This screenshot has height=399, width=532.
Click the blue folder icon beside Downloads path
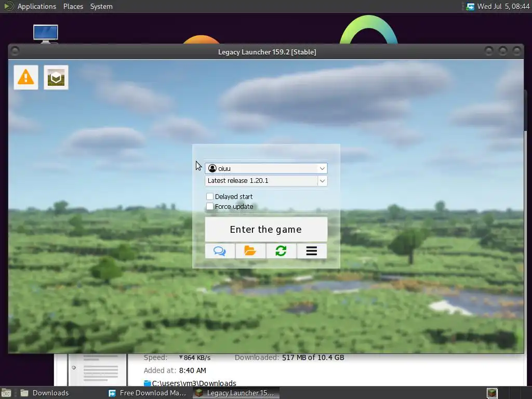point(148,383)
